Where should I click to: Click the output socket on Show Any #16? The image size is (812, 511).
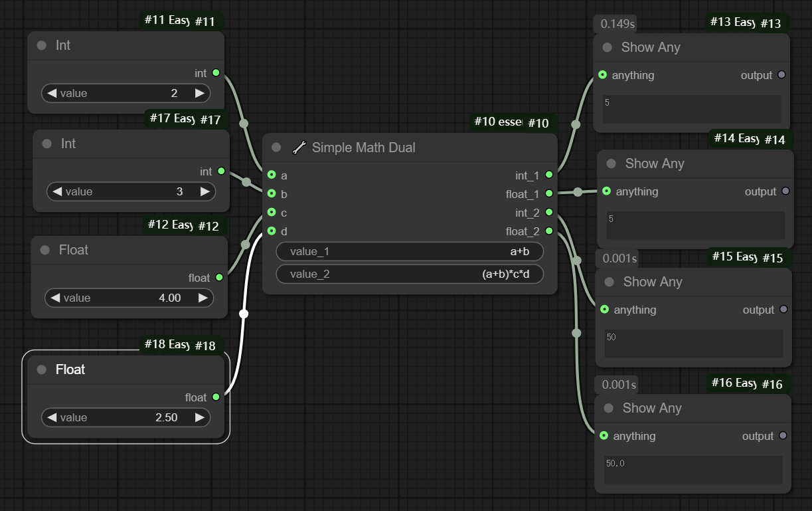pyautogui.click(x=782, y=436)
